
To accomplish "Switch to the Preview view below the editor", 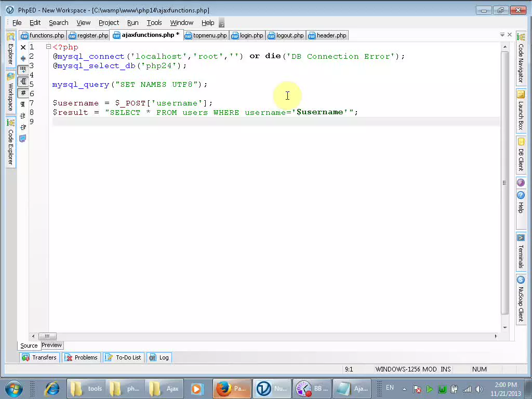I will (51, 345).
